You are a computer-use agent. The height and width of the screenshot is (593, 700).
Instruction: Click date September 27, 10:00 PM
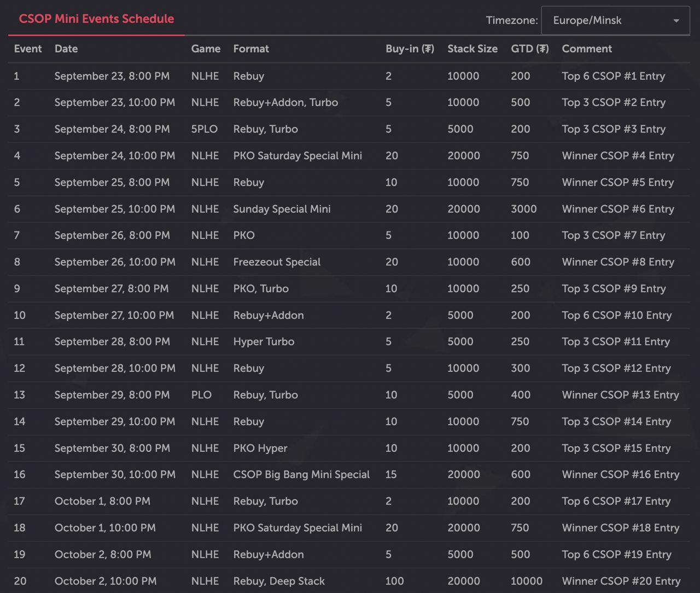pyautogui.click(x=114, y=315)
